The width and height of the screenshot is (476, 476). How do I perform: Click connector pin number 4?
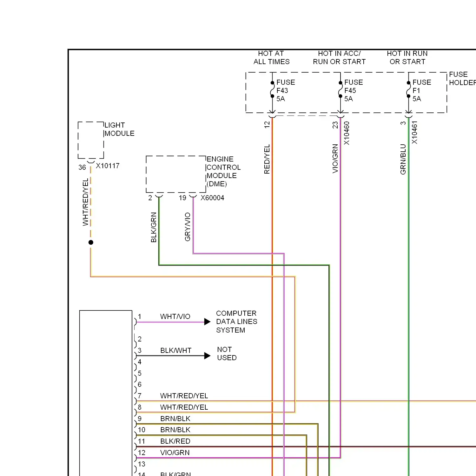coord(140,362)
